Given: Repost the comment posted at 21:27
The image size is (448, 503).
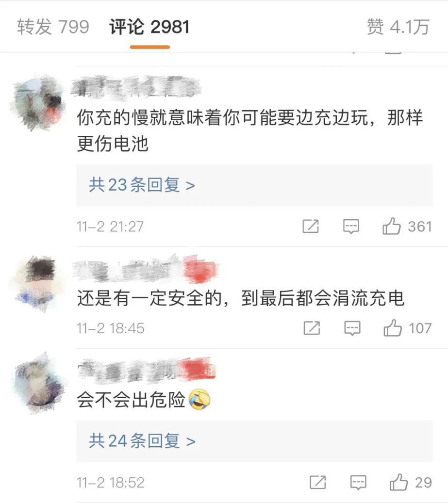Looking at the screenshot, I should [311, 227].
